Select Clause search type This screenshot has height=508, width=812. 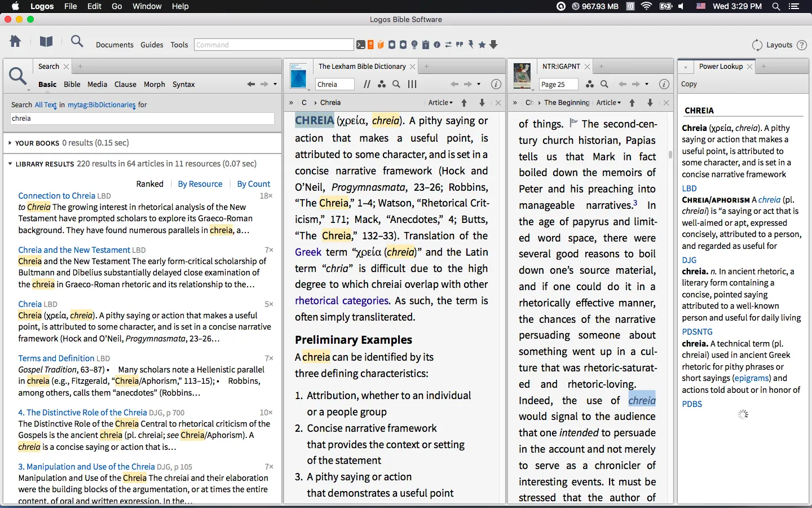[x=125, y=84]
